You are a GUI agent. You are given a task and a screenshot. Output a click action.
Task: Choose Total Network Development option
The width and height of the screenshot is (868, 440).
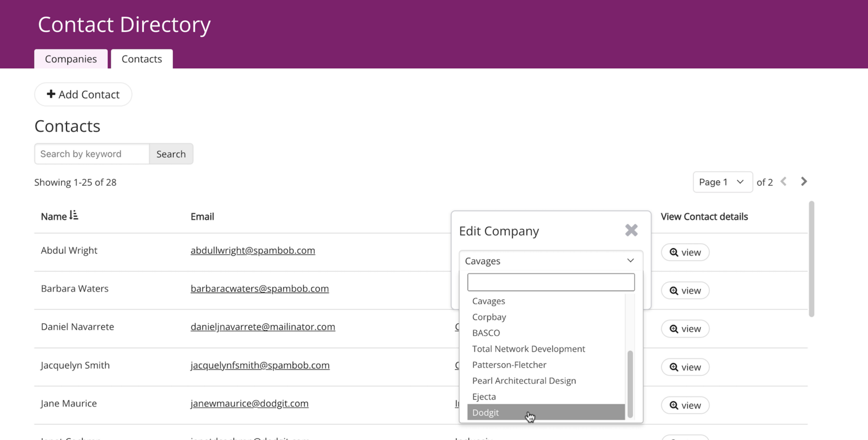528,349
